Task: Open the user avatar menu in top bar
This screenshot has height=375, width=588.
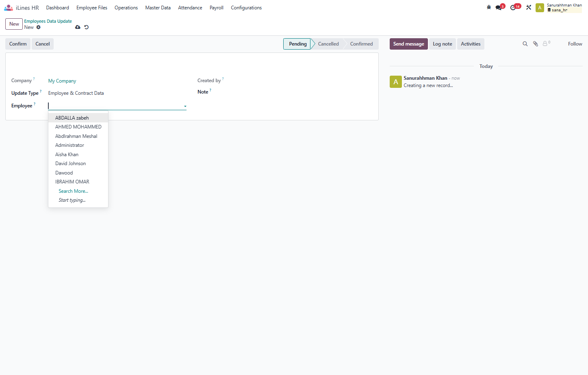Action: tap(540, 8)
